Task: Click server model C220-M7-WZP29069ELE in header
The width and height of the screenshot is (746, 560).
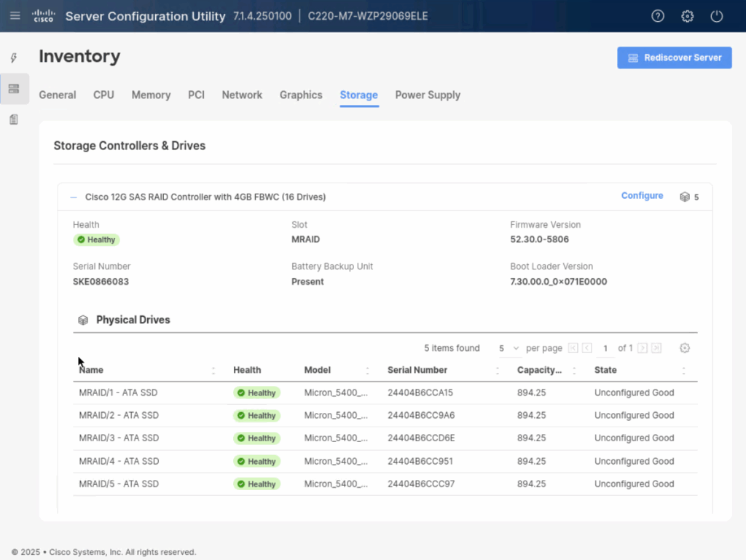Action: tap(368, 16)
